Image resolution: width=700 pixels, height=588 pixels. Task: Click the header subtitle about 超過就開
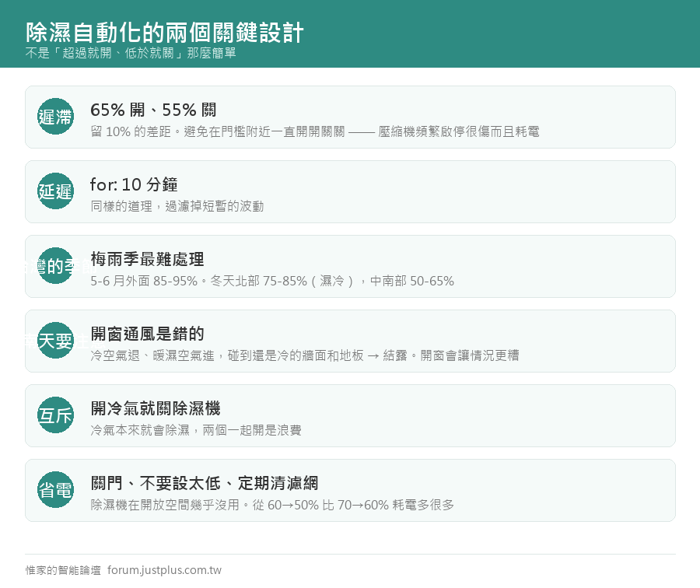coord(131,53)
